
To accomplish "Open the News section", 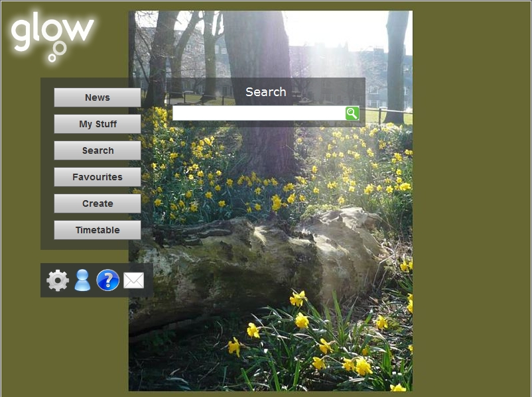I will click(98, 97).
